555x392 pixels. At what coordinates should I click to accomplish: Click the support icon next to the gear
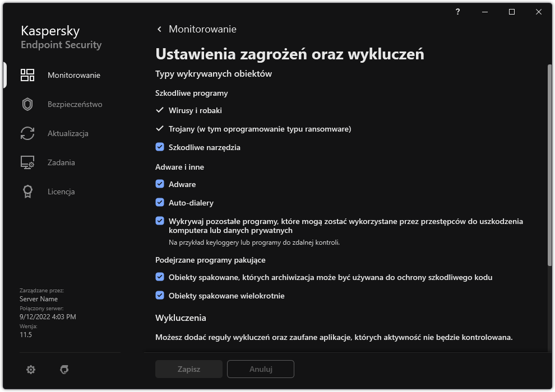click(x=64, y=369)
